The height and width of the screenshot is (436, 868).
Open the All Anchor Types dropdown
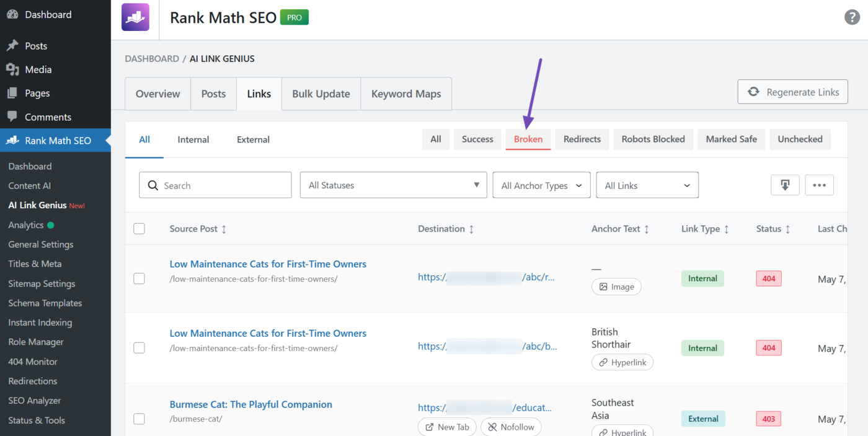pos(542,185)
